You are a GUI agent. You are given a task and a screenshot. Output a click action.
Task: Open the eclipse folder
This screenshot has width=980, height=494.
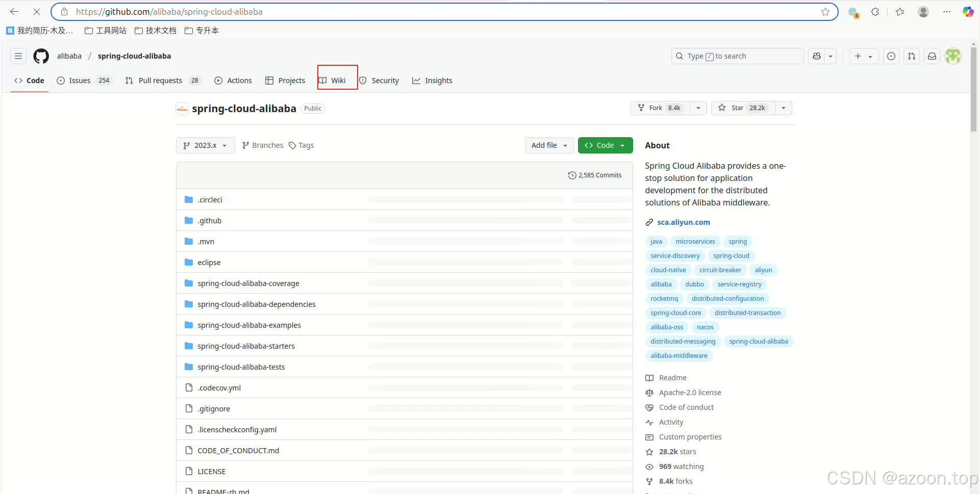click(209, 263)
